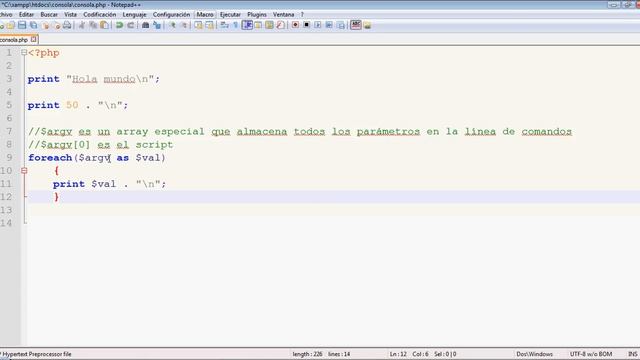Undo last action with green arrow icon
640x360 pixels.
pos(119,25)
